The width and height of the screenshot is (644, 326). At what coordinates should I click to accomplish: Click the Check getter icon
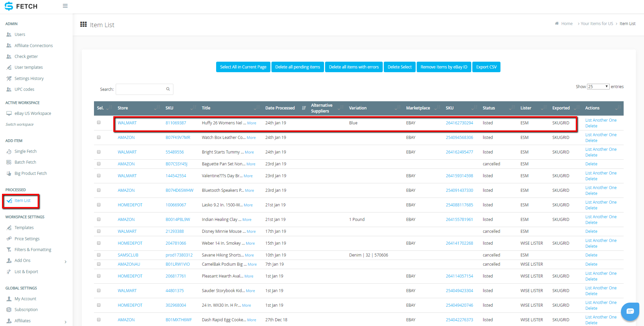coord(9,57)
